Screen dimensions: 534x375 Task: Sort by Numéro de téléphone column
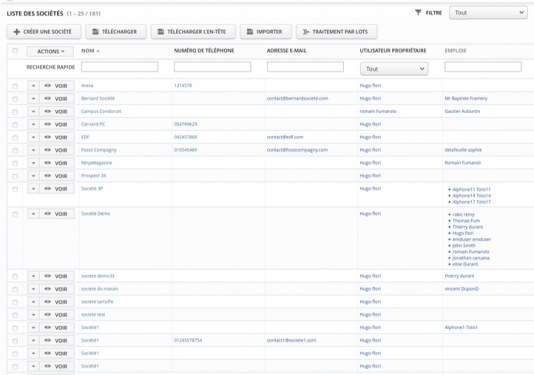click(204, 51)
